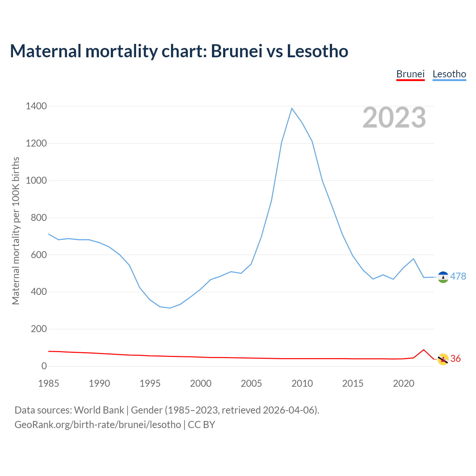Click the Brunei flag icon at line end

[x=443, y=359]
